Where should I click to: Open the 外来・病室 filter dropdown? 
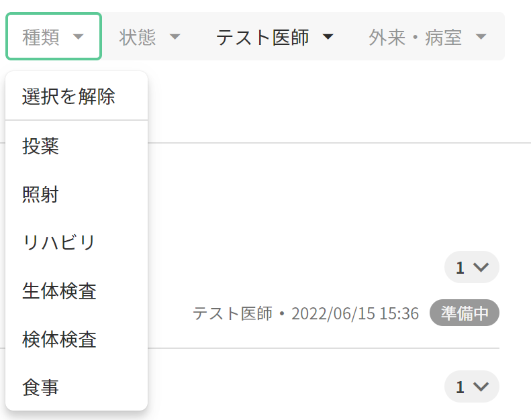[x=427, y=37]
